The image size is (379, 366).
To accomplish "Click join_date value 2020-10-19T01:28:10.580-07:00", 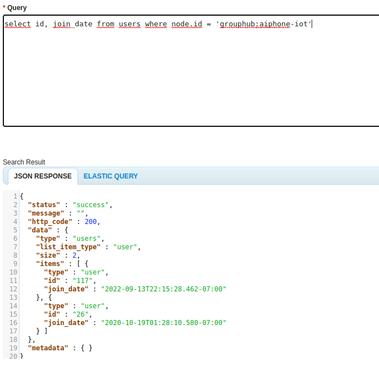I will [163, 323].
